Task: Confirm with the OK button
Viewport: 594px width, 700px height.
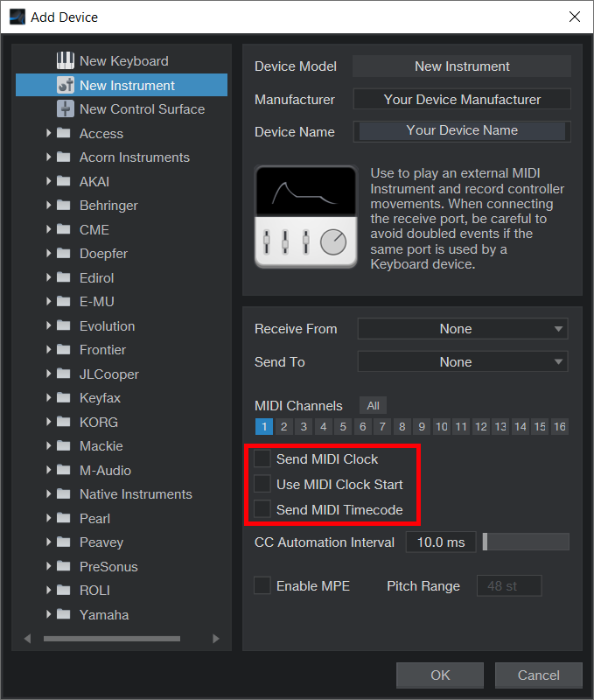Action: 440,675
